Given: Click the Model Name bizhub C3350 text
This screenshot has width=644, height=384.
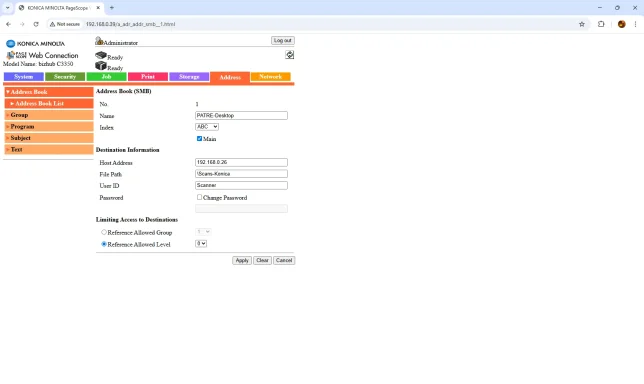Looking at the screenshot, I should (x=38, y=64).
